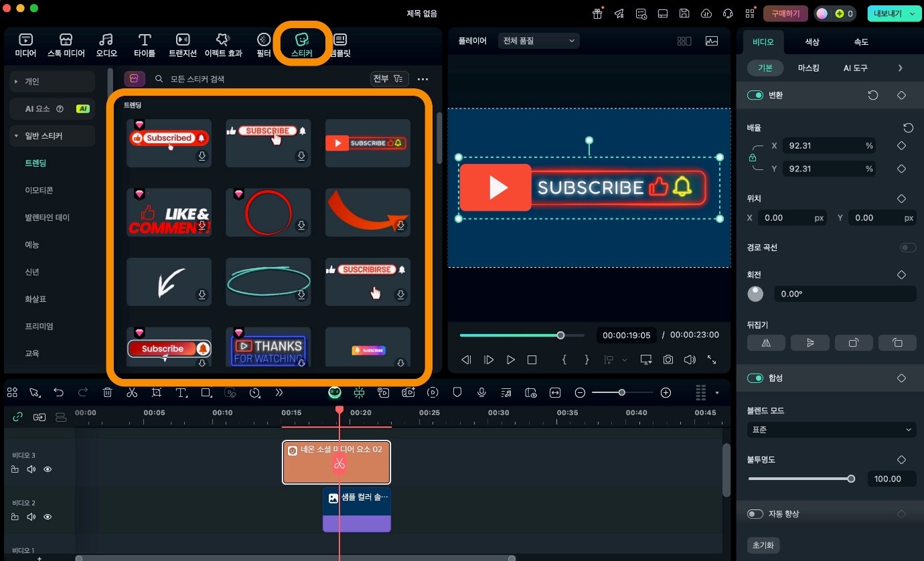Open the 트랜지션 tab
The image size is (924, 561).
183,45
